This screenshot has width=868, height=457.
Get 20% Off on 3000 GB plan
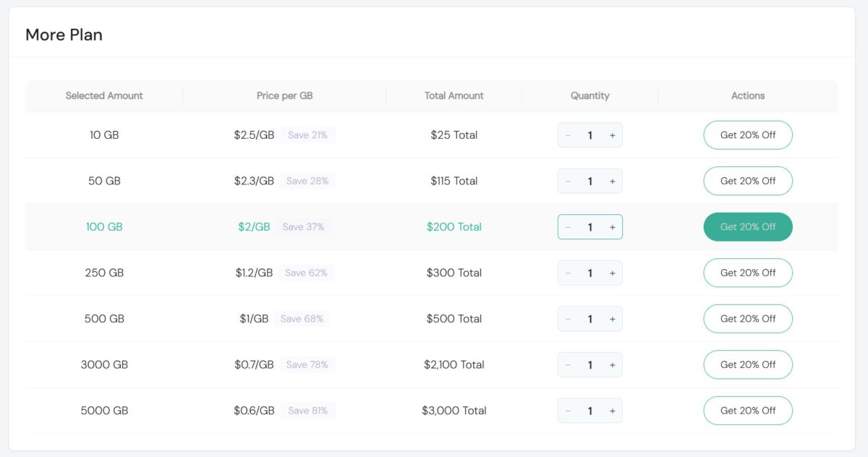748,364
